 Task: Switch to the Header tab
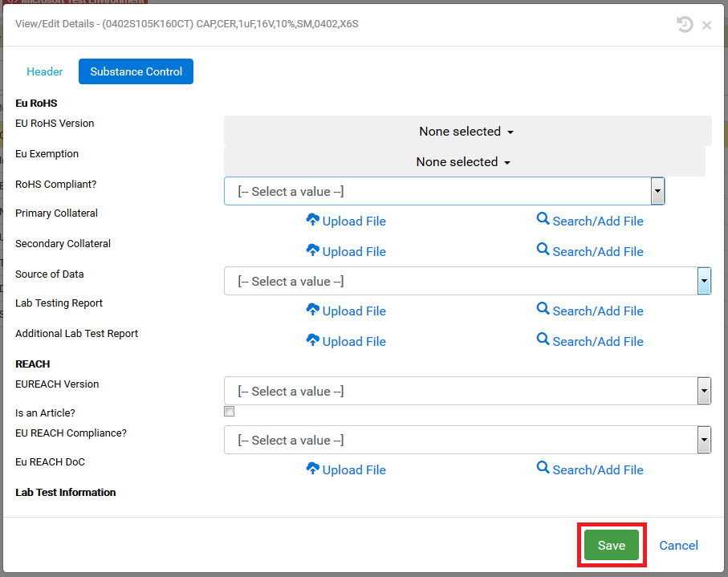[x=44, y=71]
